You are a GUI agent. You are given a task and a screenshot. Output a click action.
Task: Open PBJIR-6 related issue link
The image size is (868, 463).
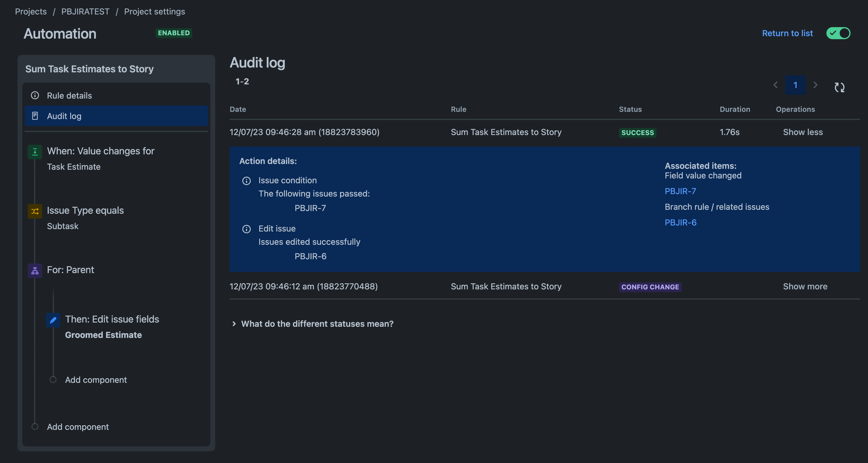[x=680, y=222]
